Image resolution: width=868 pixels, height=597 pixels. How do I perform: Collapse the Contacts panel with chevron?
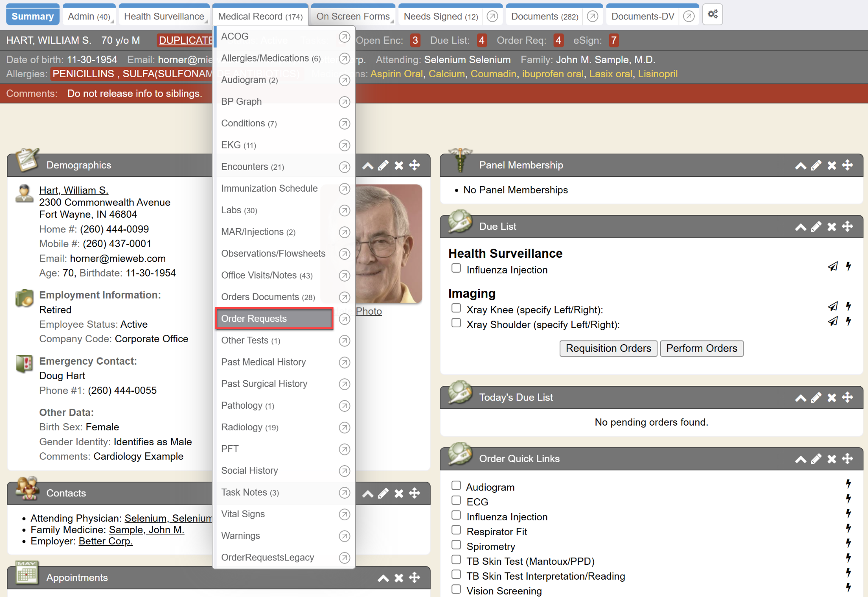point(367,494)
